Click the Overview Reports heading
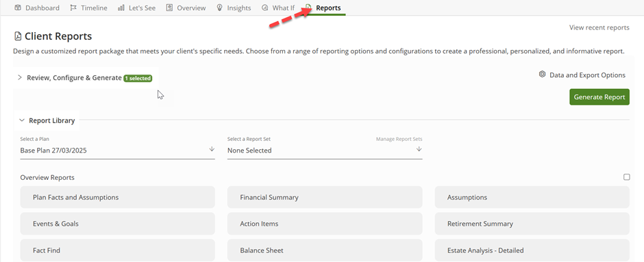This screenshot has width=644, height=262. pyautogui.click(x=47, y=178)
